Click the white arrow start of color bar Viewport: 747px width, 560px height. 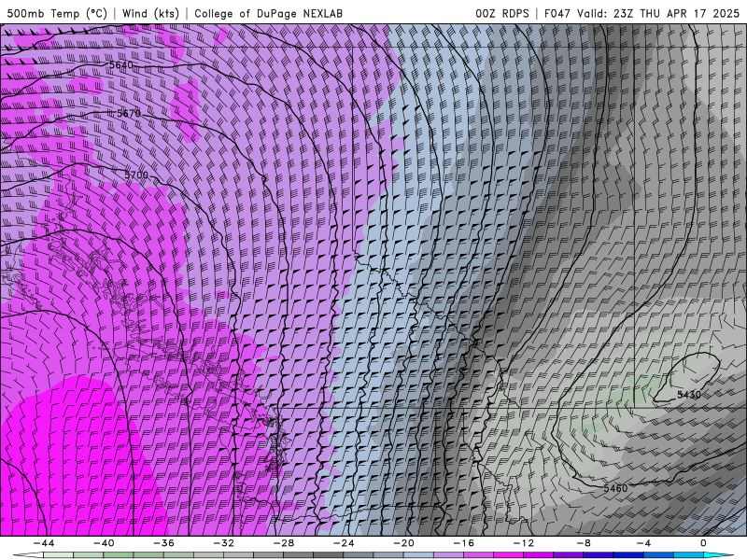28,555
